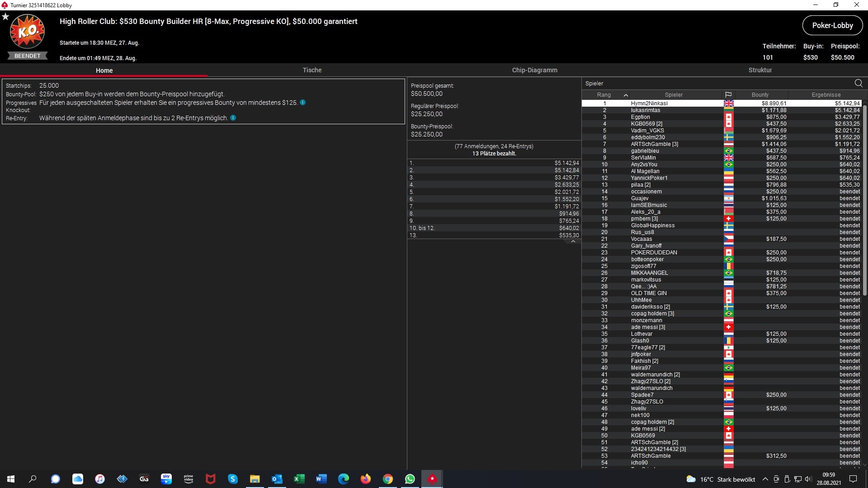Click the search magnifier in Spieler panel

click(859, 83)
